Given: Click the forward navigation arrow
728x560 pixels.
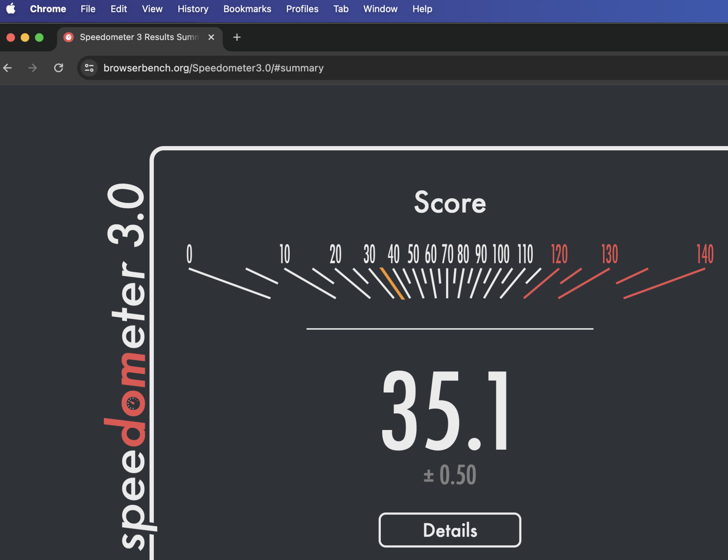Looking at the screenshot, I should point(33,68).
